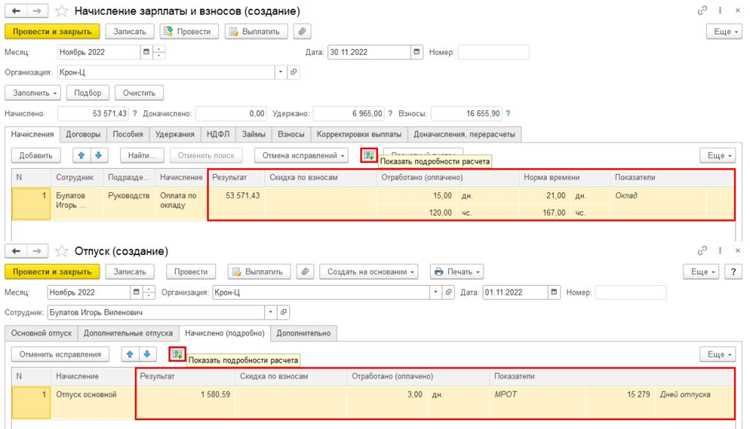This screenshot has height=429, width=750.
Task: Copy link to the vacation document via the chain icon
Action: pyautogui.click(x=702, y=251)
